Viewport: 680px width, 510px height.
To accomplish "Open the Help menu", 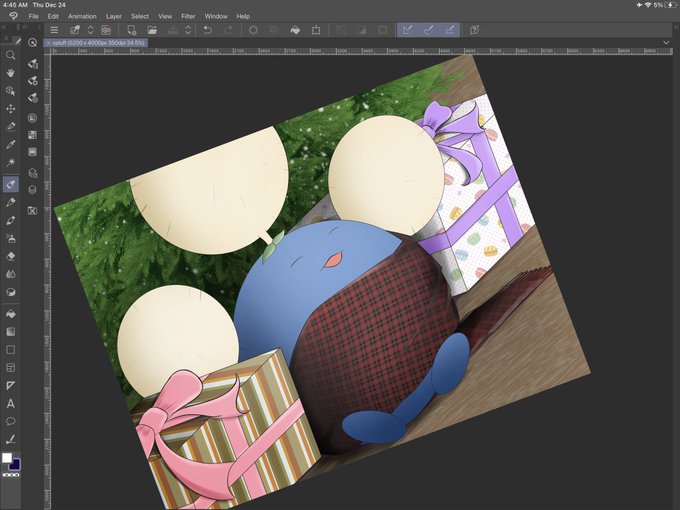I will [x=243, y=16].
